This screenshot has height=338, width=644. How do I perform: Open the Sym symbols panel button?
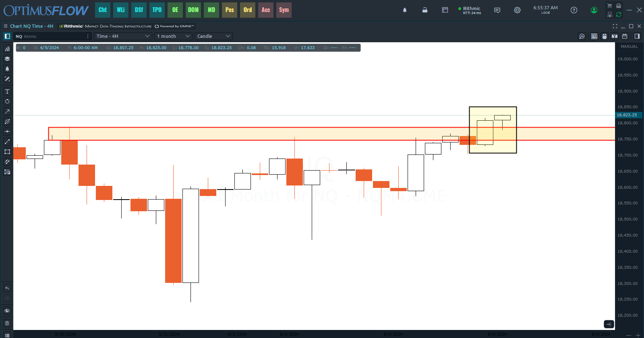point(284,10)
